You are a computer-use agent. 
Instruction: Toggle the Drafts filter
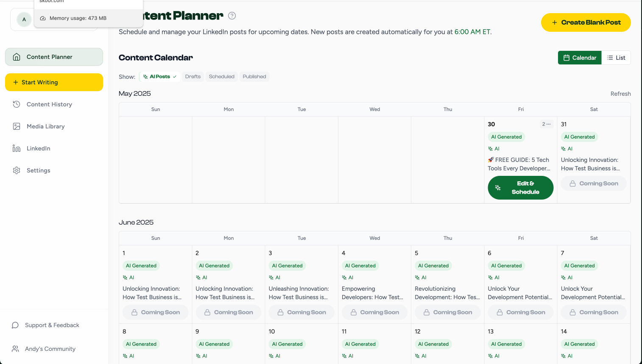pyautogui.click(x=193, y=76)
